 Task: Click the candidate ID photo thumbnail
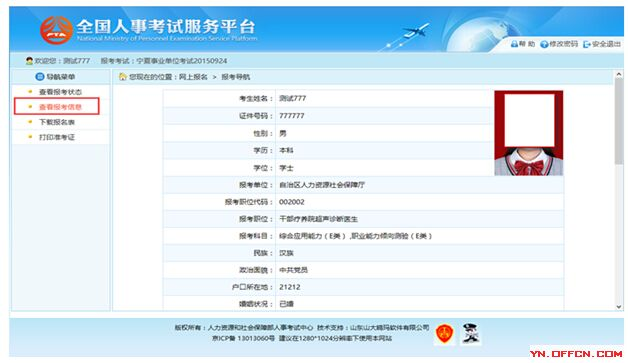[529, 133]
